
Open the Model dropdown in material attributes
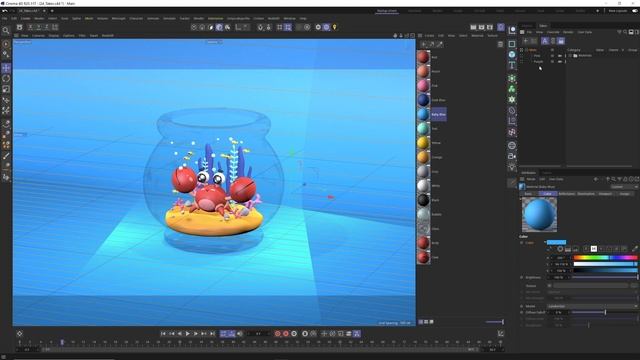click(592, 306)
